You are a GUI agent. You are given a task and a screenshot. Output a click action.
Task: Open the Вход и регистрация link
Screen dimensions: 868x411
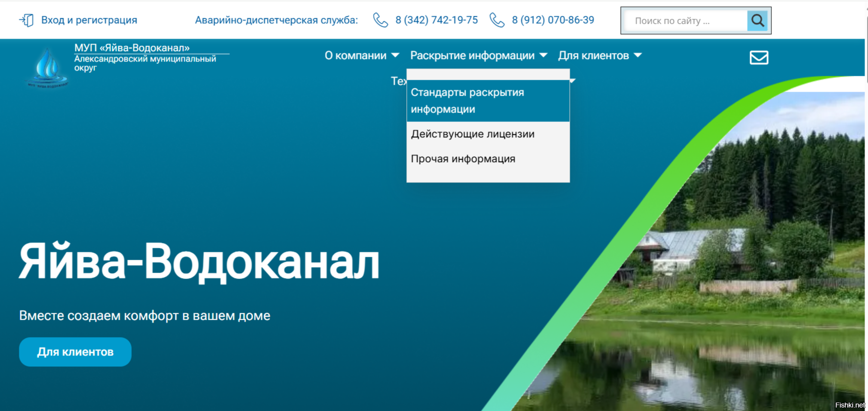click(x=89, y=20)
